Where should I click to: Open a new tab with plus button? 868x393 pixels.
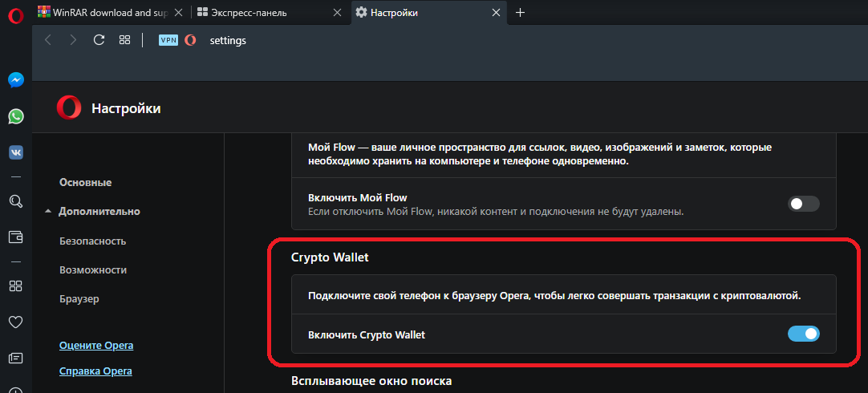click(x=520, y=13)
